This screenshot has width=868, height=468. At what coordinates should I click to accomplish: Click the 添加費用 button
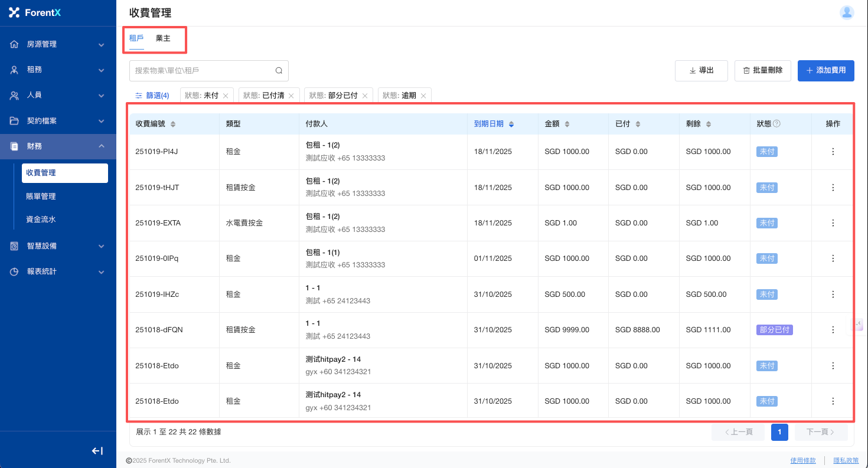coord(825,70)
